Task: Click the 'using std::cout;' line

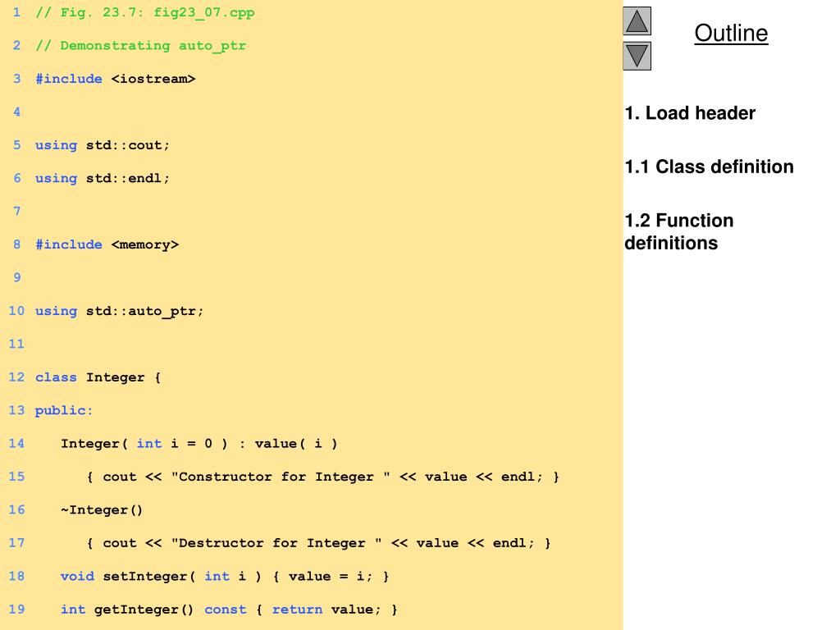Action: [x=103, y=145]
